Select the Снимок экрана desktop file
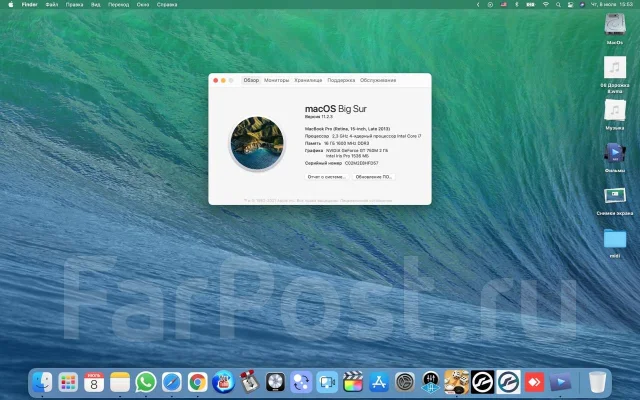 coord(615,196)
